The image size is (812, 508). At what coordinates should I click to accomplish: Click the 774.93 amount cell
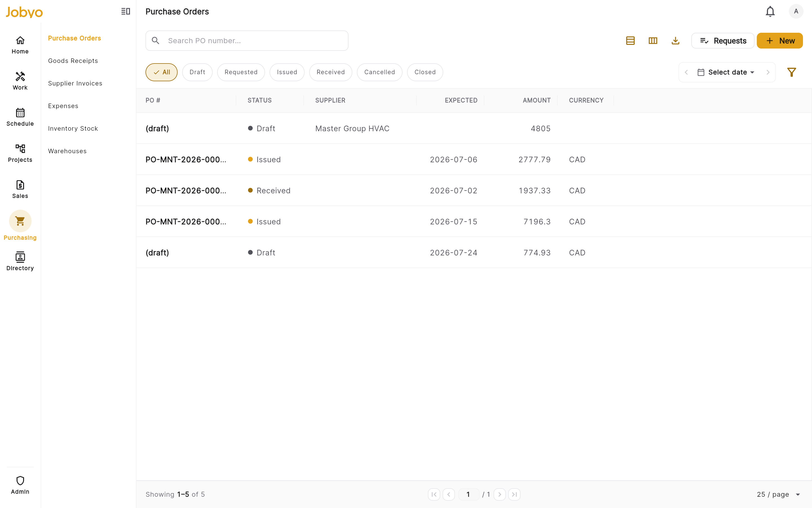point(537,253)
